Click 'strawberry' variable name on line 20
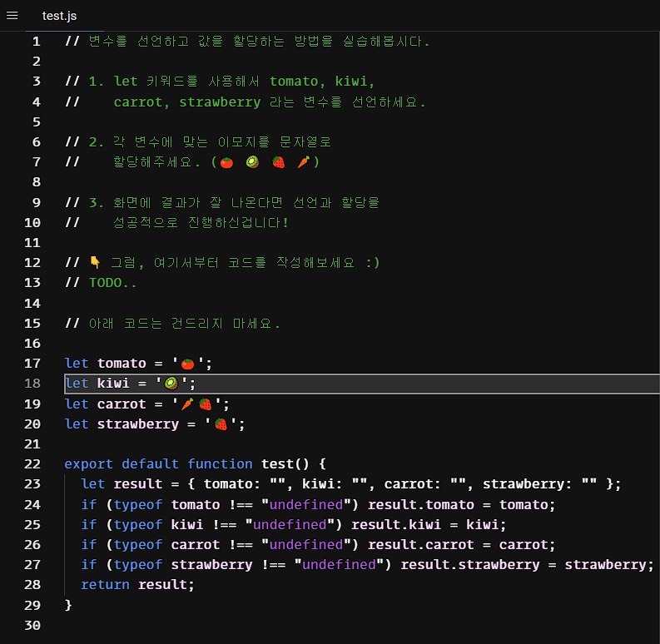The height and width of the screenshot is (644, 660). (x=138, y=424)
